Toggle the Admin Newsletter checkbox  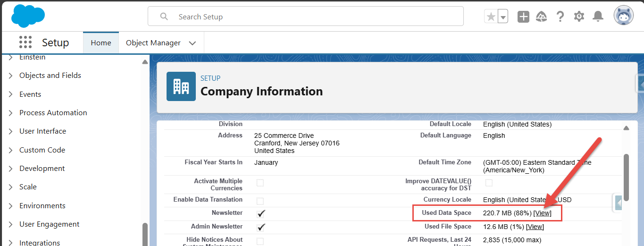tap(261, 227)
